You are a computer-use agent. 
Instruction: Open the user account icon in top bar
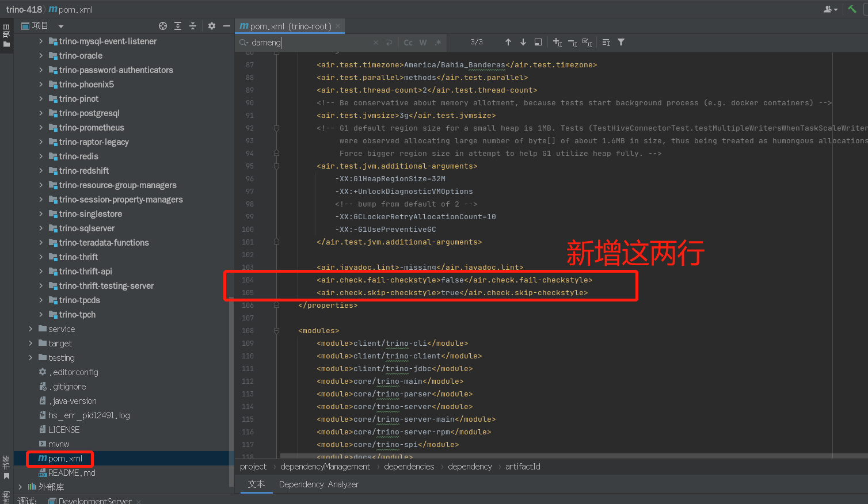pyautogui.click(x=830, y=9)
